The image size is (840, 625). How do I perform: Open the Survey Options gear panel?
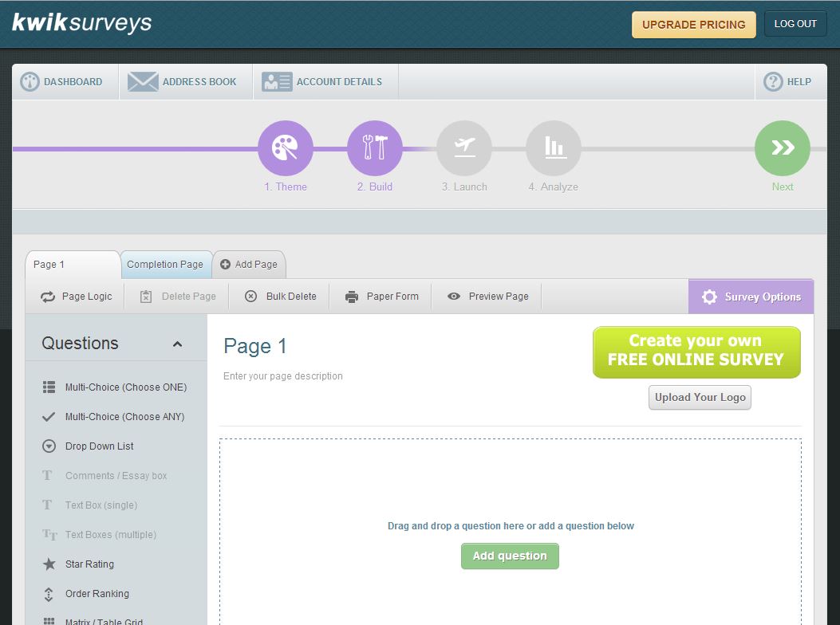[x=751, y=297]
